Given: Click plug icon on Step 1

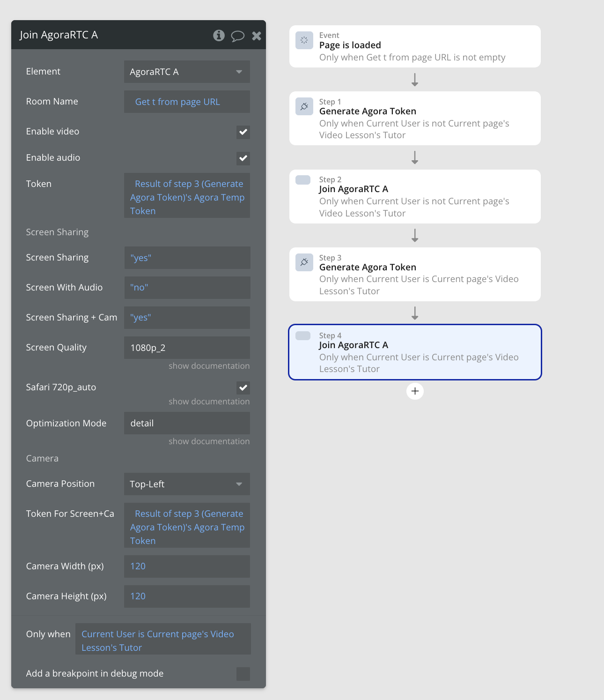Looking at the screenshot, I should click(304, 106).
